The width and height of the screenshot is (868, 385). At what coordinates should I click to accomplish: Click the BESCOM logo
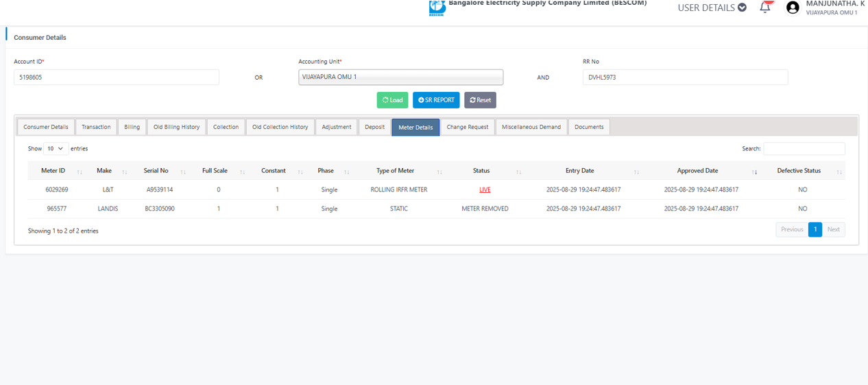(437, 8)
